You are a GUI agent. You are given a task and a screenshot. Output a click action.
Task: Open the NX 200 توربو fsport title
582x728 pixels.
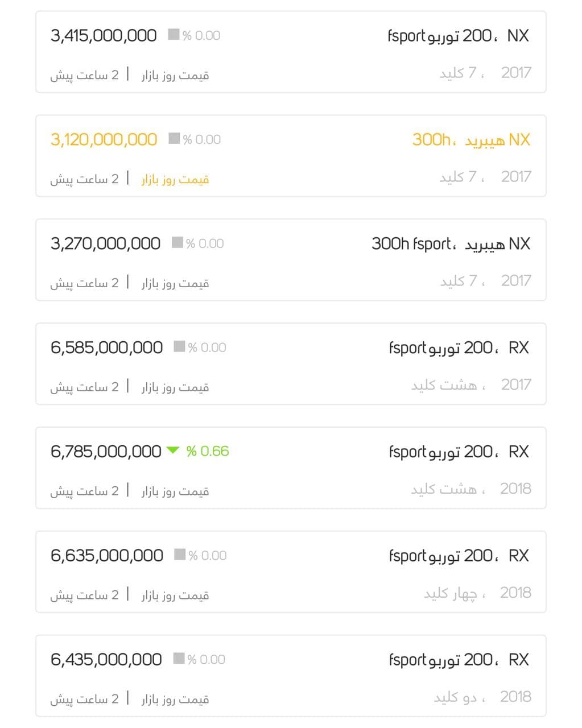(x=458, y=36)
